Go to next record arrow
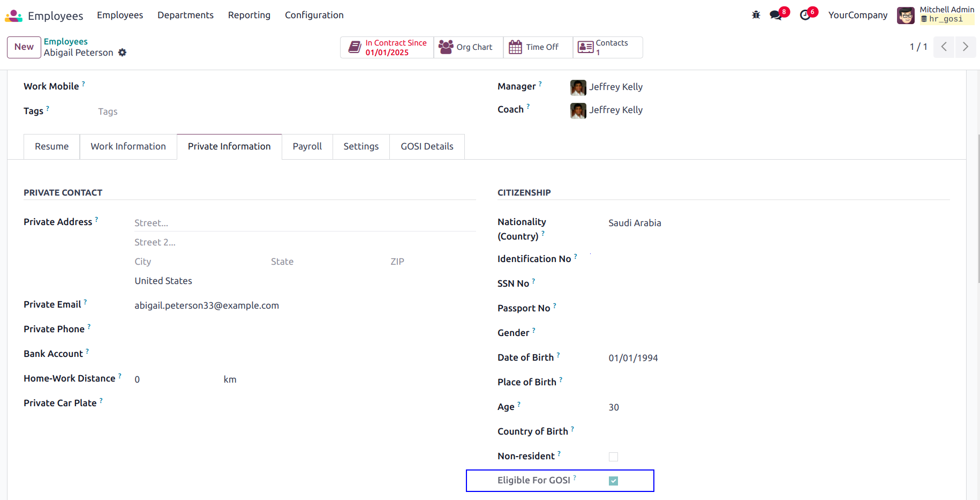The image size is (980, 500). (x=965, y=47)
